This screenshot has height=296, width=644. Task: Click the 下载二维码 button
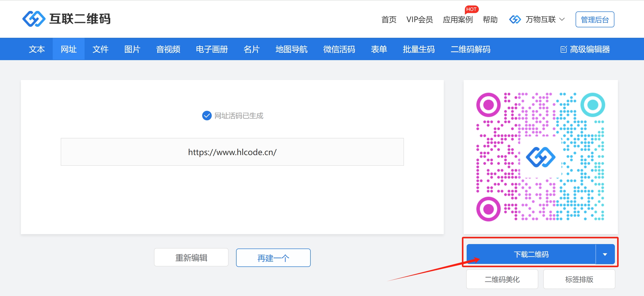531,254
